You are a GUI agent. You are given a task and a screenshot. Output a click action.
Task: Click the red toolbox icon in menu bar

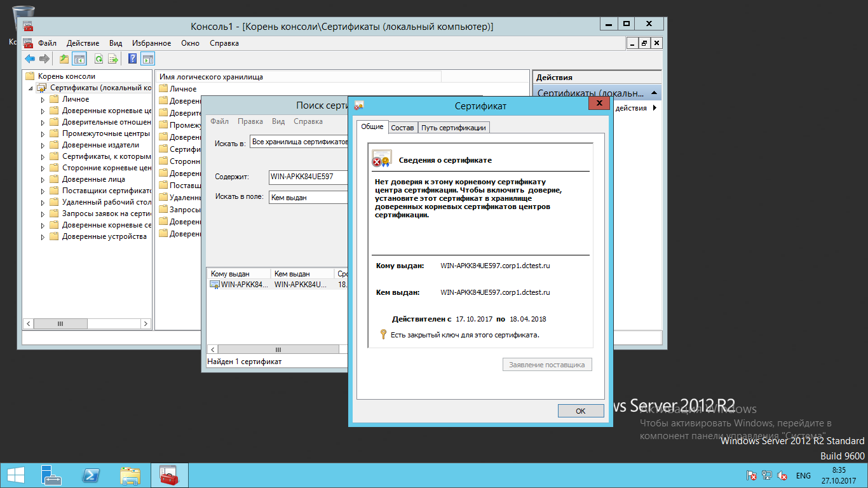[x=28, y=43]
